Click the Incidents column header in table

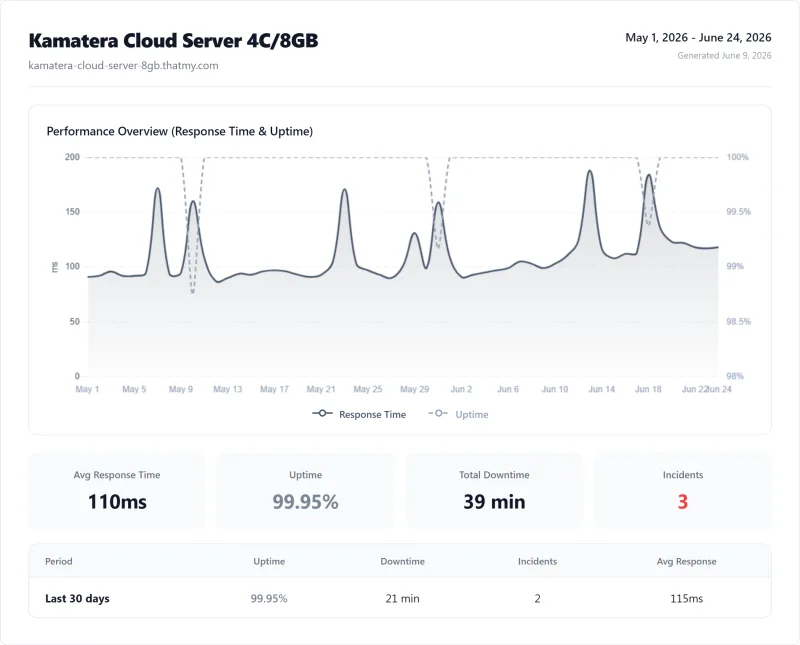(x=537, y=561)
